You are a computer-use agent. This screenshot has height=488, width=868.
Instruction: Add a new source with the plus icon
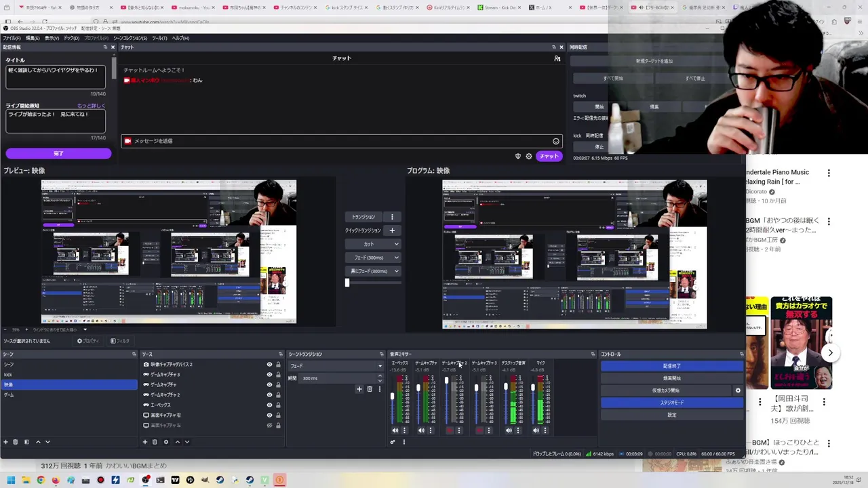click(144, 442)
